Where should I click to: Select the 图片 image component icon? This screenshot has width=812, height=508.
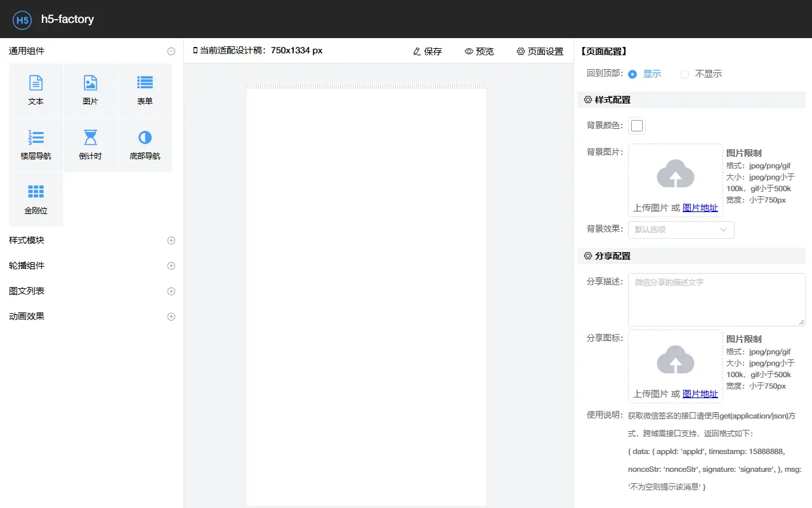pyautogui.click(x=91, y=83)
